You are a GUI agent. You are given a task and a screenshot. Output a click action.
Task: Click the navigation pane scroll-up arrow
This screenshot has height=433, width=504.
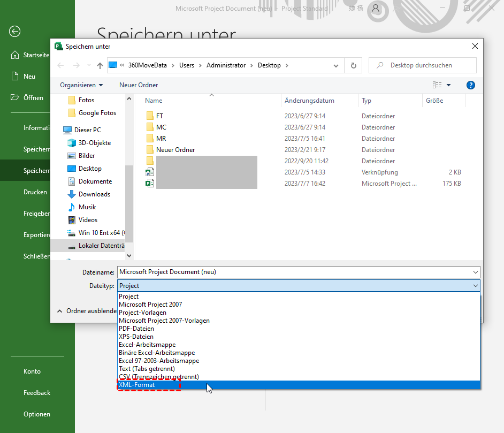click(129, 98)
